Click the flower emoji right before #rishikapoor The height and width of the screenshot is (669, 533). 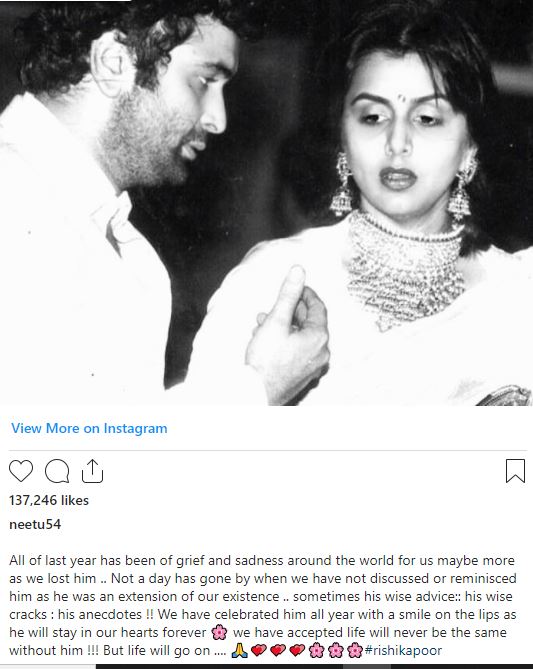(x=355, y=651)
